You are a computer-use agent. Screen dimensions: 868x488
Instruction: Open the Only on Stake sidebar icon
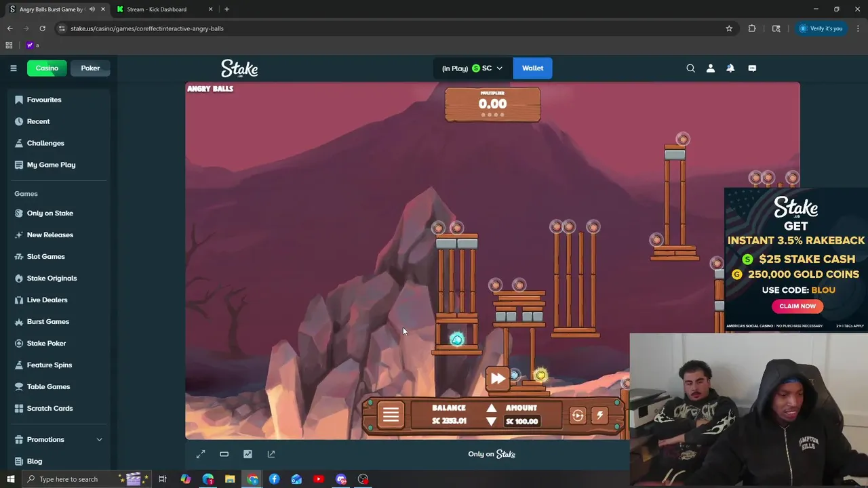click(19, 213)
